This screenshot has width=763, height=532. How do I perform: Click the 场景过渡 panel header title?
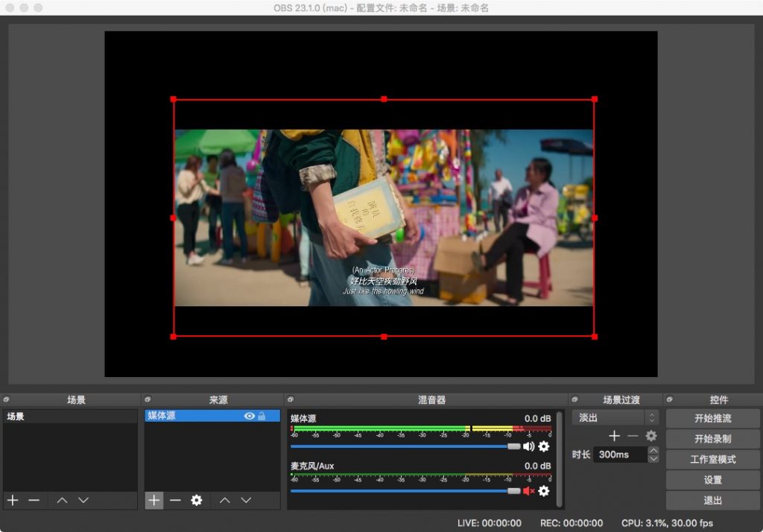(x=621, y=399)
